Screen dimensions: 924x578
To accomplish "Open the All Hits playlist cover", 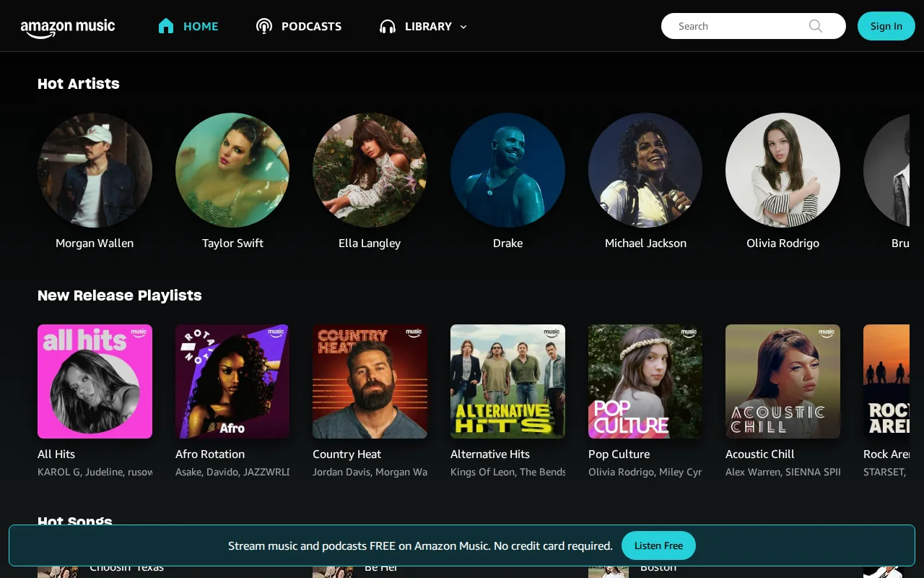I will [95, 381].
